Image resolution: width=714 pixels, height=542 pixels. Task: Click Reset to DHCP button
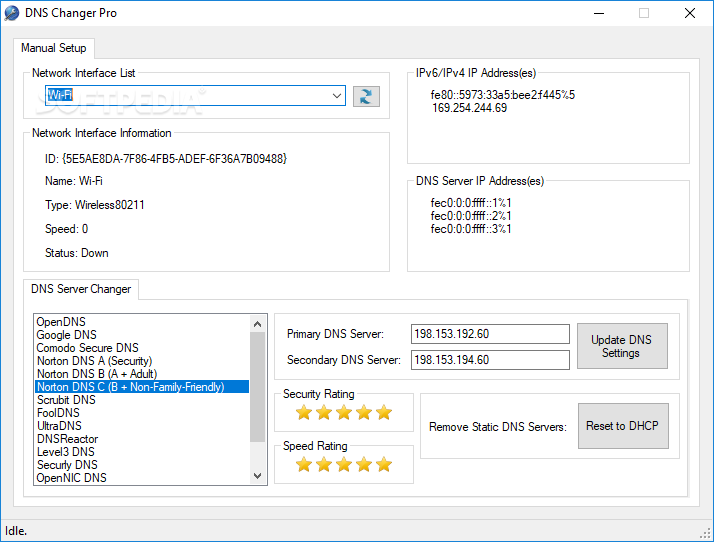623,426
